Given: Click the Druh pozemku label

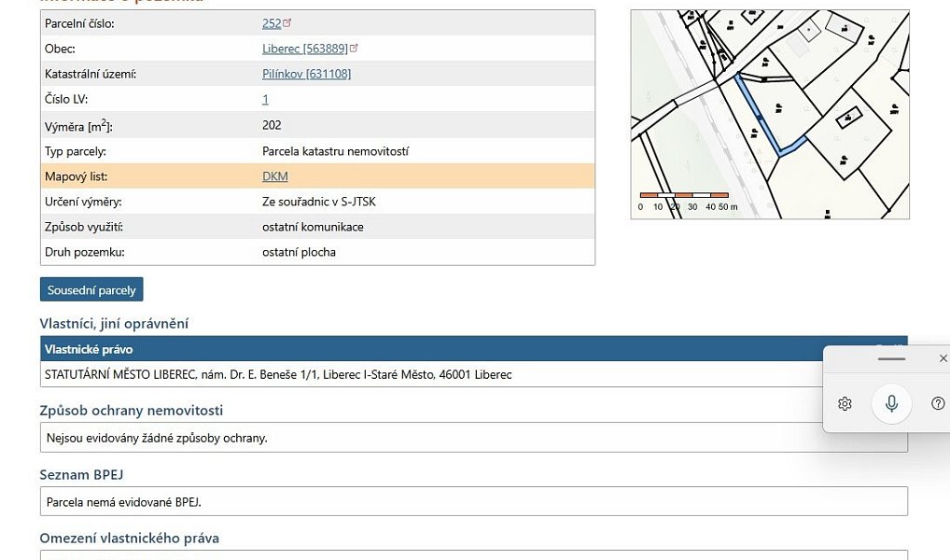Looking at the screenshot, I should click(85, 252).
